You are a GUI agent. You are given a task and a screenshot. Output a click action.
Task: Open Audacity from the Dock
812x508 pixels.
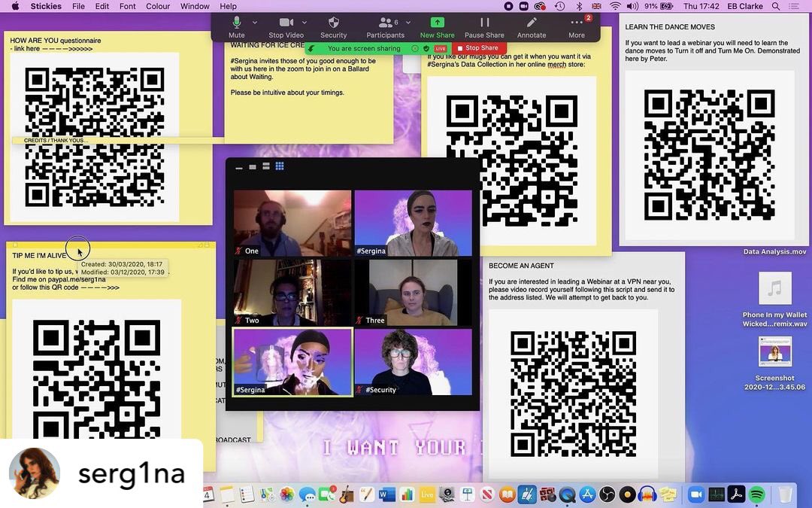pos(647,494)
